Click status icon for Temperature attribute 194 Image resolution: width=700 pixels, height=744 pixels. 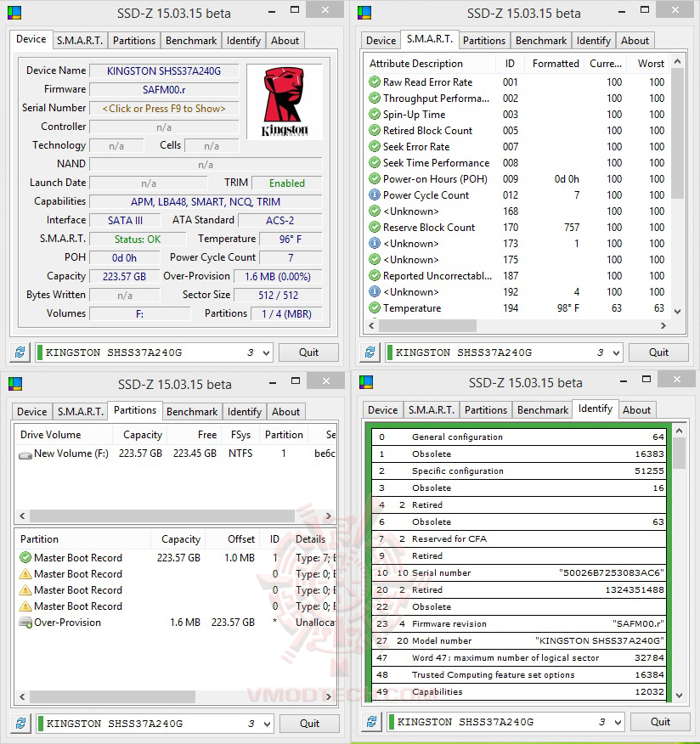click(x=375, y=308)
